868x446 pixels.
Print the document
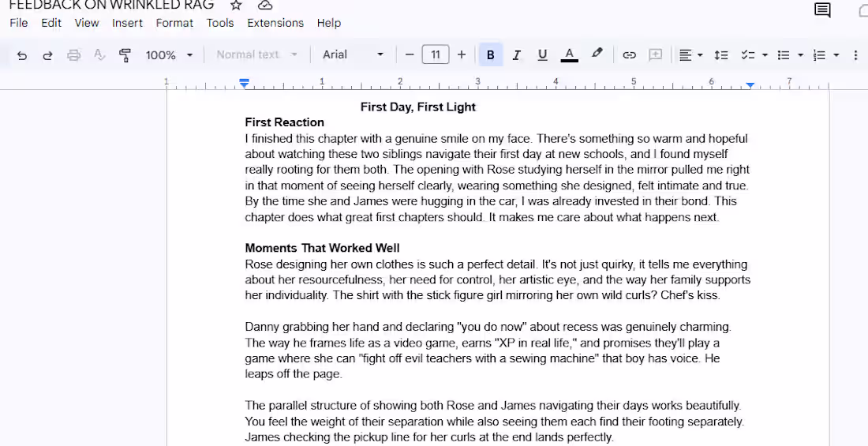point(73,54)
